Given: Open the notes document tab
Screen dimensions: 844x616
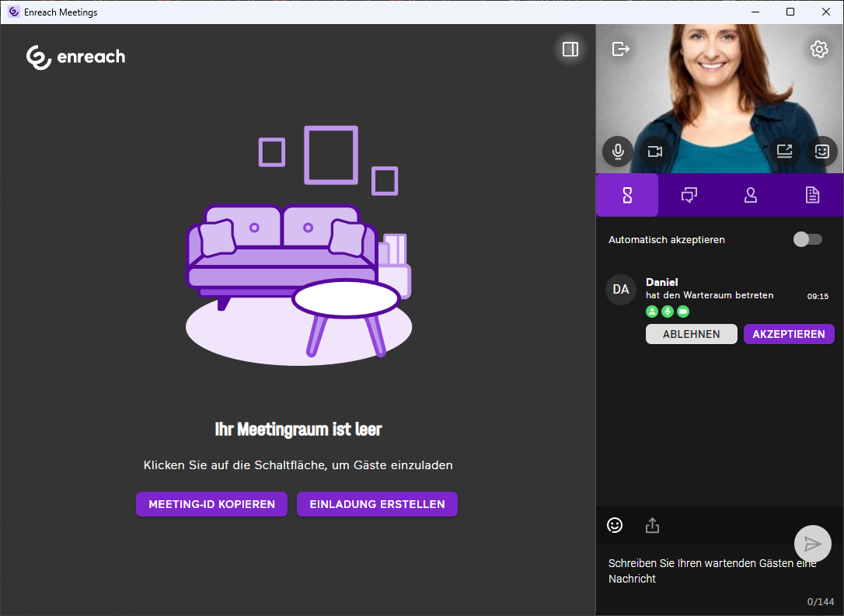Looking at the screenshot, I should tap(812, 195).
